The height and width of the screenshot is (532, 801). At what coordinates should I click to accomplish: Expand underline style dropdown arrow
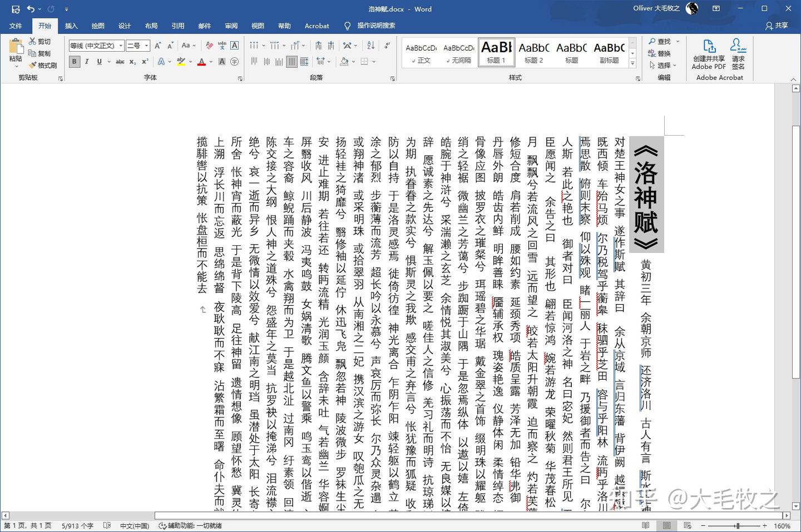(x=109, y=62)
